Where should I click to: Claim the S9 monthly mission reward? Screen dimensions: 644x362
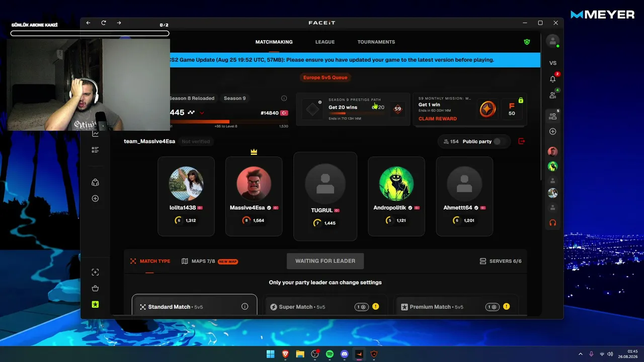pos(438,119)
